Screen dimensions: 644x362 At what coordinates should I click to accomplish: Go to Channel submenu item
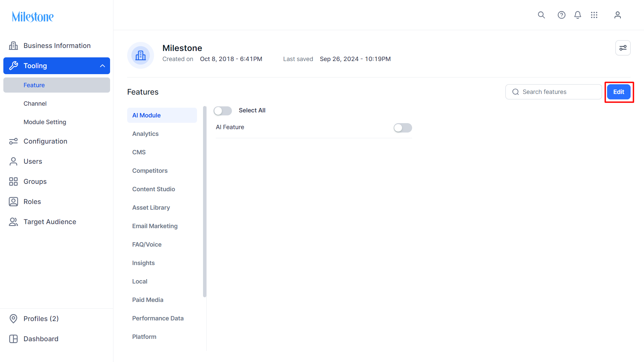click(57, 104)
